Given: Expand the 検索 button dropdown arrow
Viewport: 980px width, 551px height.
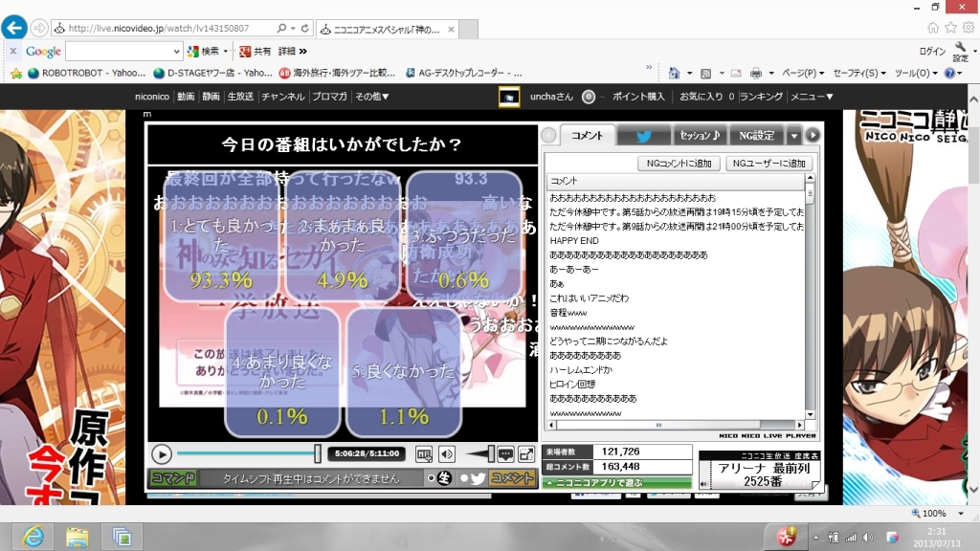Looking at the screenshot, I should click(226, 52).
